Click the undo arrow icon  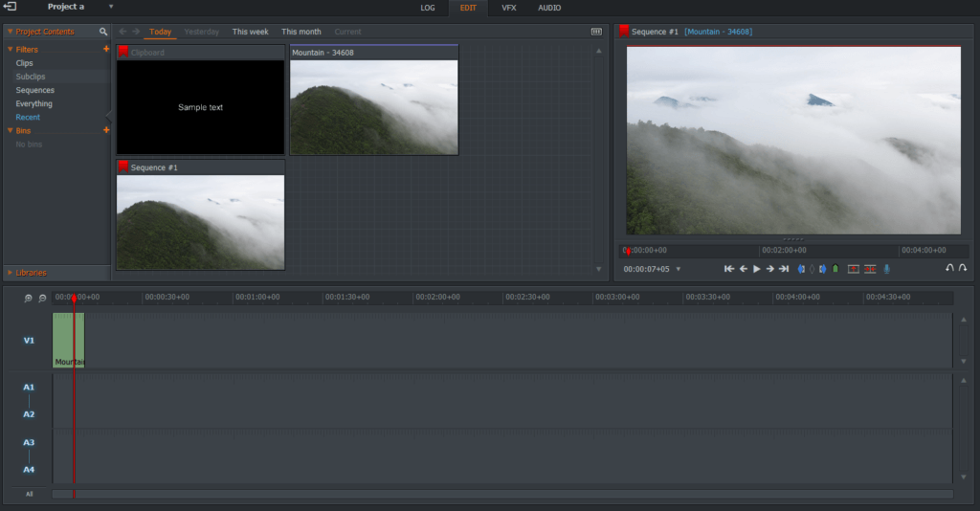(949, 269)
